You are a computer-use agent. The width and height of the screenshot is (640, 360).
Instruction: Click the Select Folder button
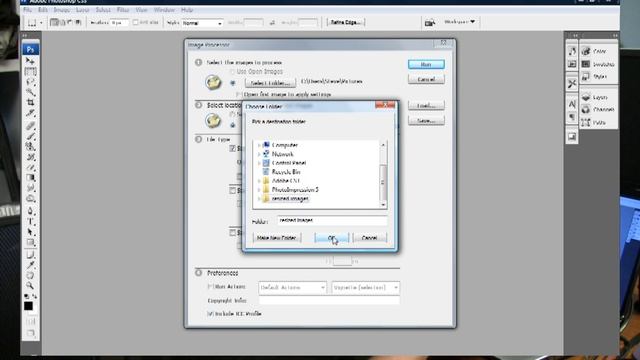pyautogui.click(x=270, y=83)
